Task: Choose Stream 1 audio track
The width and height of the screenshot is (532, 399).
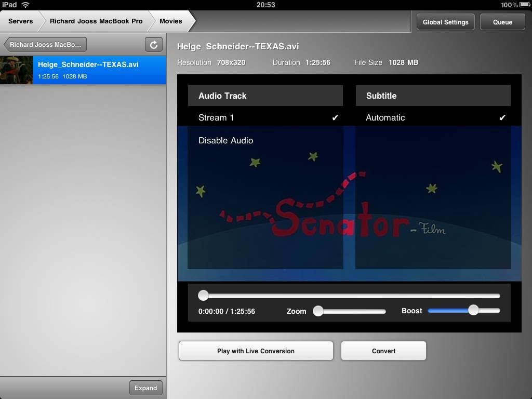Action: [265, 117]
